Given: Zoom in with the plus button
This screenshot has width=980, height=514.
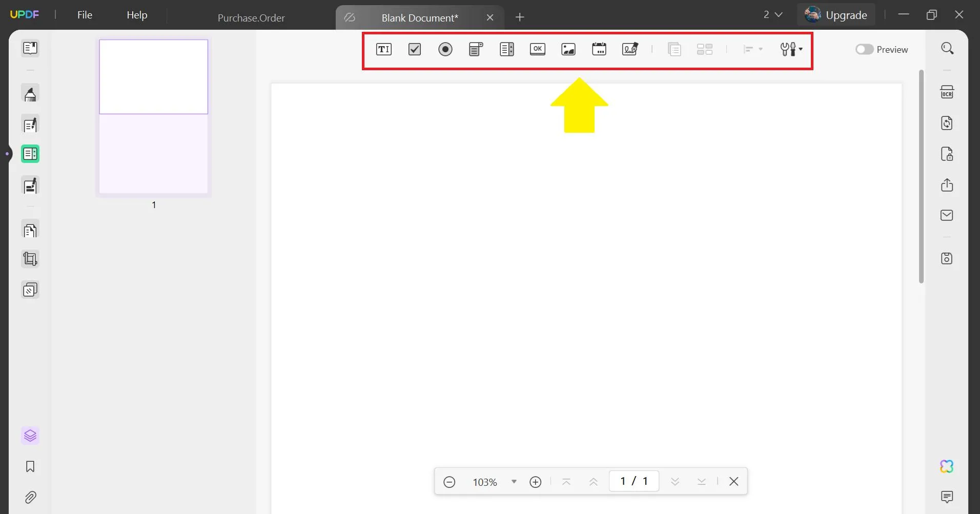Looking at the screenshot, I should point(535,482).
